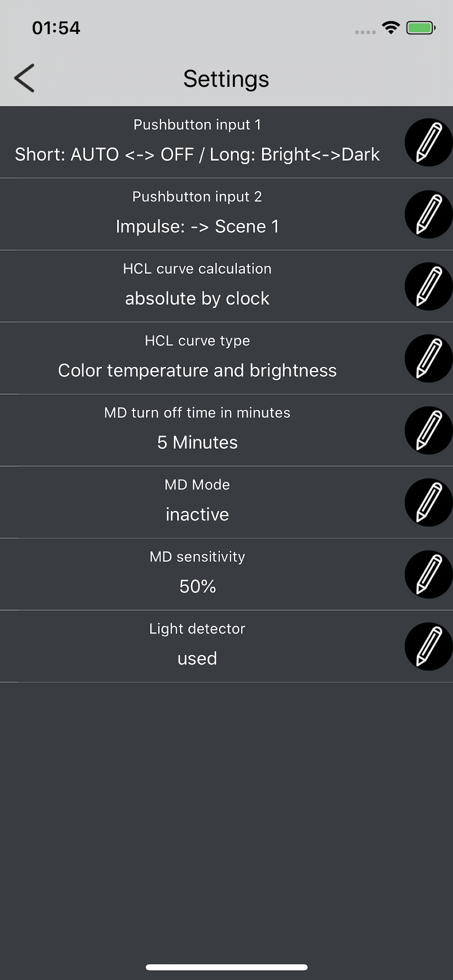Change MD Mode from inactive
This screenshot has width=453, height=980.
[428, 502]
